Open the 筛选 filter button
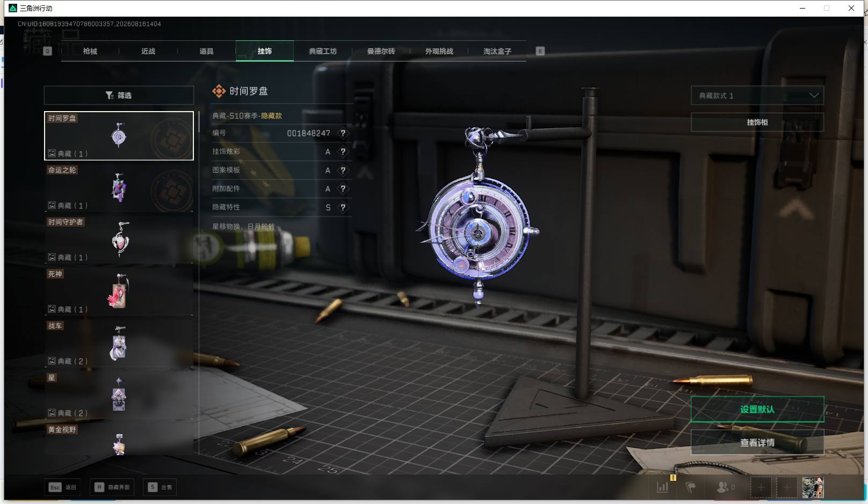Screen dimensions: 868x504 [x=119, y=95]
